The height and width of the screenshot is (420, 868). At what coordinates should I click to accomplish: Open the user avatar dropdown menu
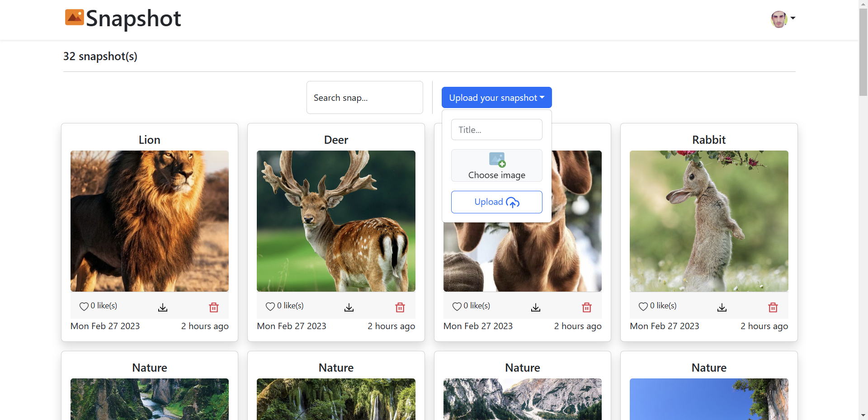click(783, 19)
